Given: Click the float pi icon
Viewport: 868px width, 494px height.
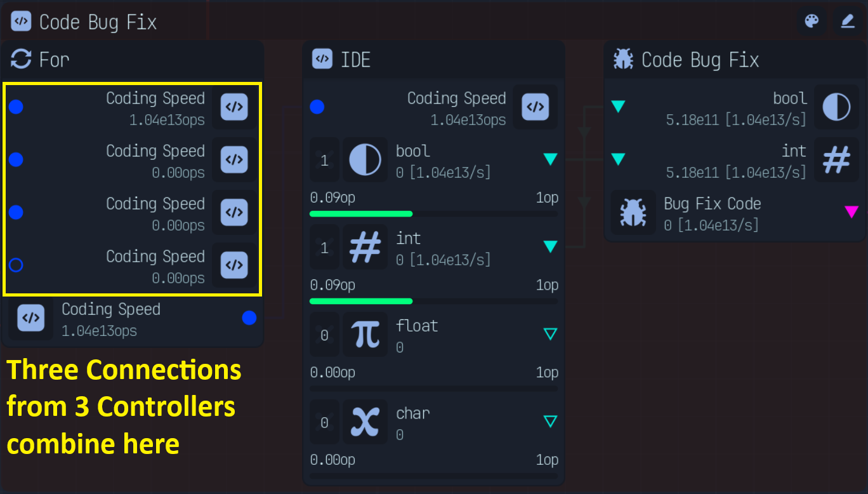Looking at the screenshot, I should 365,335.
